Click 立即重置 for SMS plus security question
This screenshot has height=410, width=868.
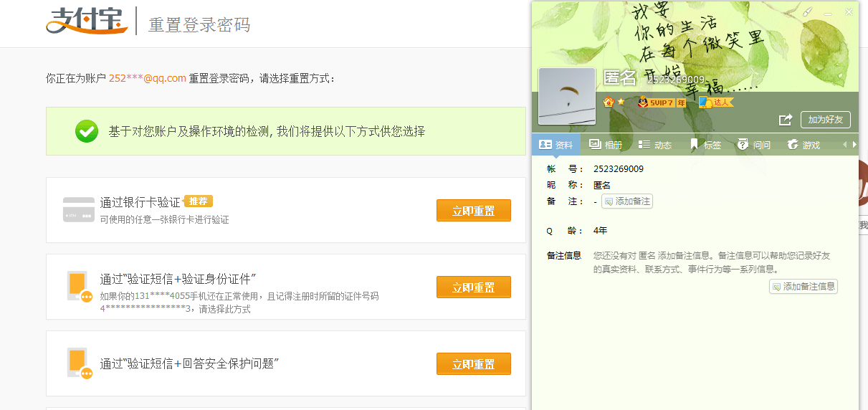tap(474, 364)
